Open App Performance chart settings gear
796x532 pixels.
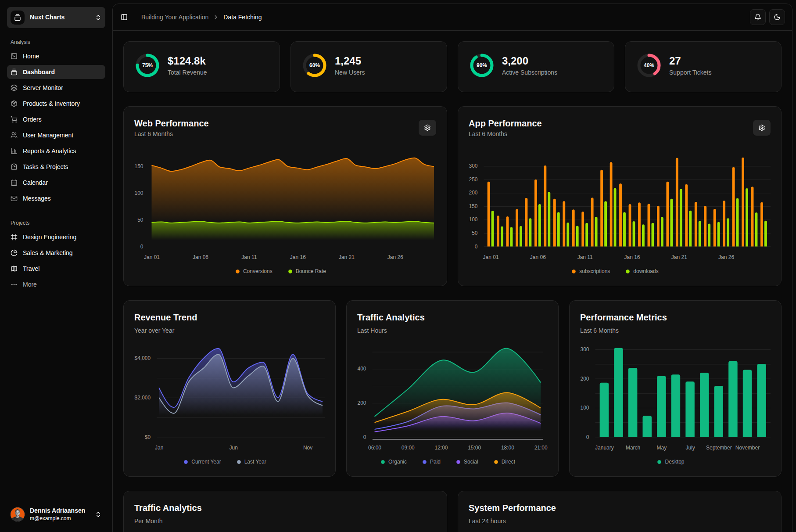click(761, 128)
